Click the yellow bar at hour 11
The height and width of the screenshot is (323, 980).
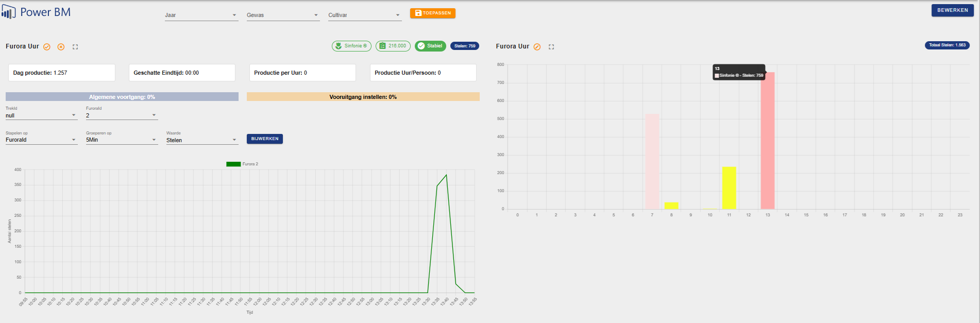(729, 188)
